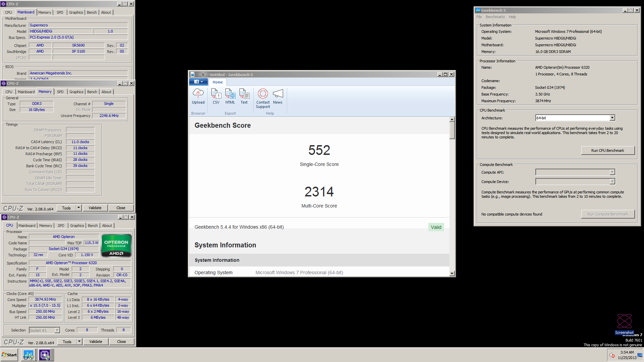This screenshot has height=362, width=644.
Task: Click the Windows Start button
Action: (x=9, y=355)
